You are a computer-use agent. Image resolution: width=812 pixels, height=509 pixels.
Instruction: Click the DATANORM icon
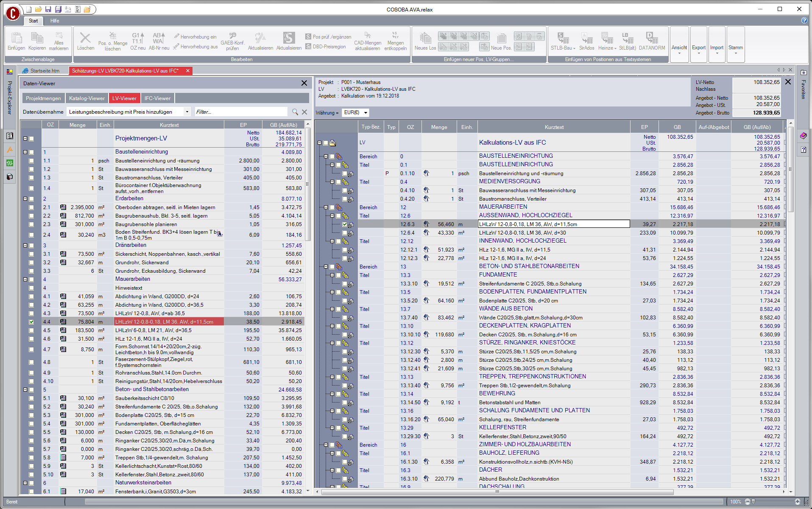[x=651, y=38]
